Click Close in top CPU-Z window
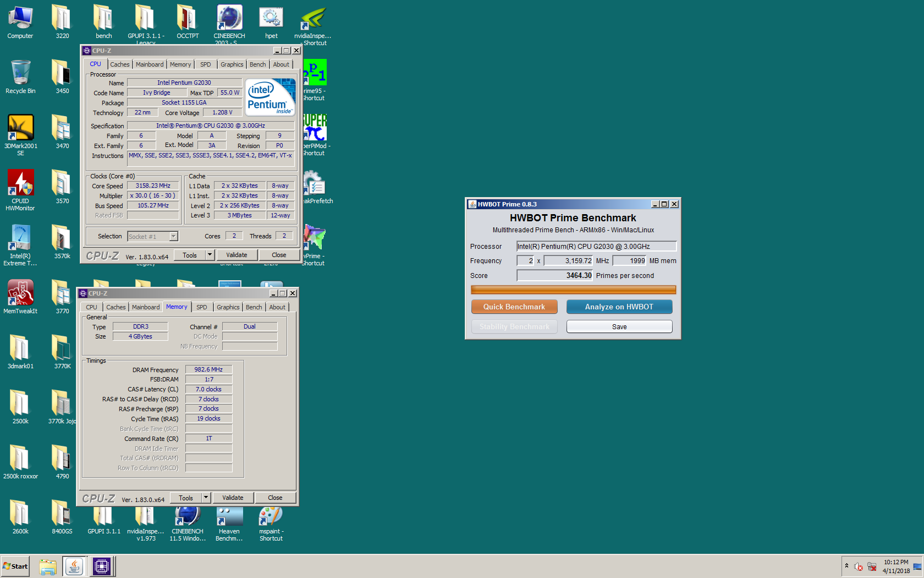The image size is (924, 578). (x=279, y=255)
